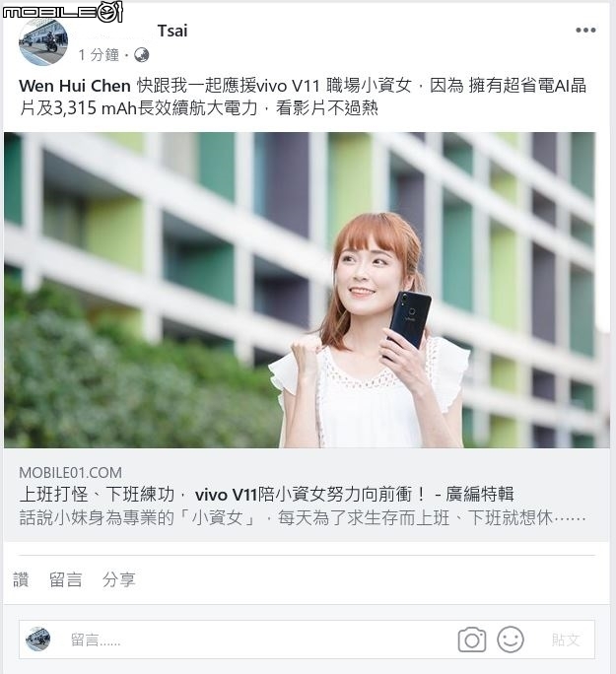616x674 pixels.
Task: Open the tagged Wen Hui Chen profile
Action: point(74,86)
